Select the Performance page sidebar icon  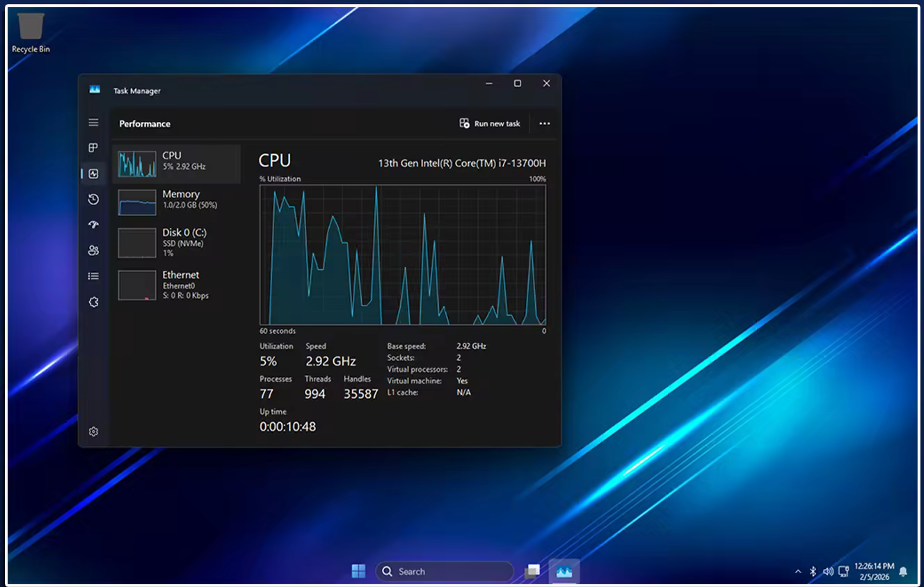pos(93,174)
